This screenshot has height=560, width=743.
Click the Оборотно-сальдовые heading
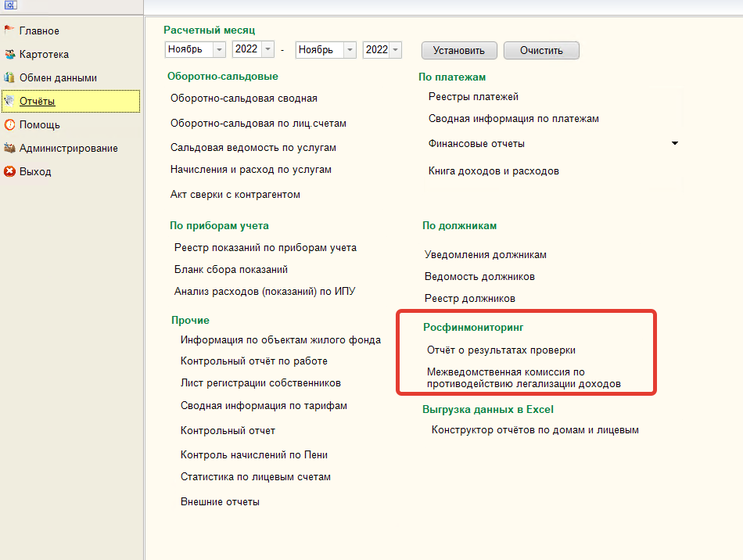(223, 77)
